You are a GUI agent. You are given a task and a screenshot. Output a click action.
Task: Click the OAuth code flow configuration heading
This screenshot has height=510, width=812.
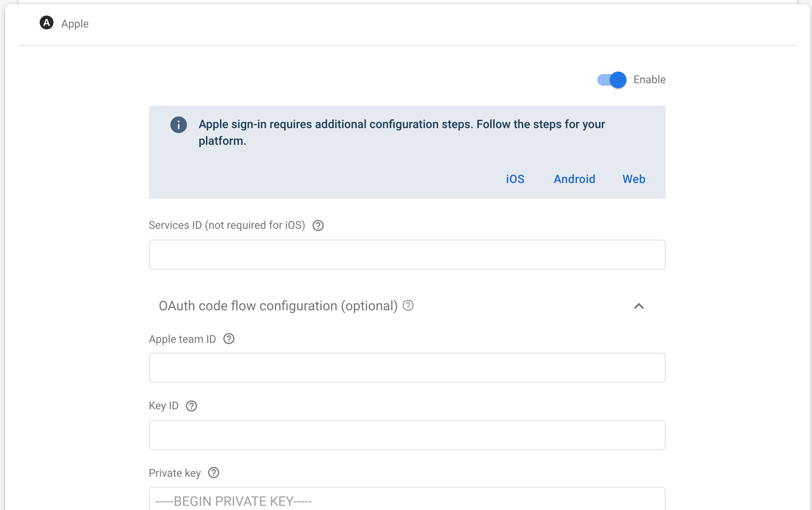pyautogui.click(x=278, y=306)
